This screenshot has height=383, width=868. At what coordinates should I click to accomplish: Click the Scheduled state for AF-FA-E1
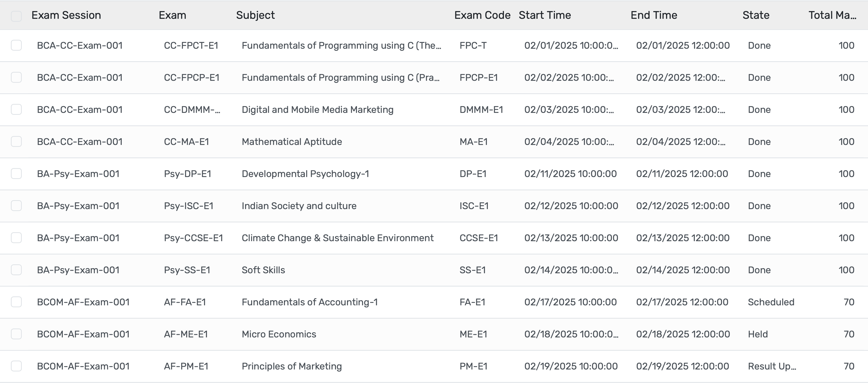(771, 302)
